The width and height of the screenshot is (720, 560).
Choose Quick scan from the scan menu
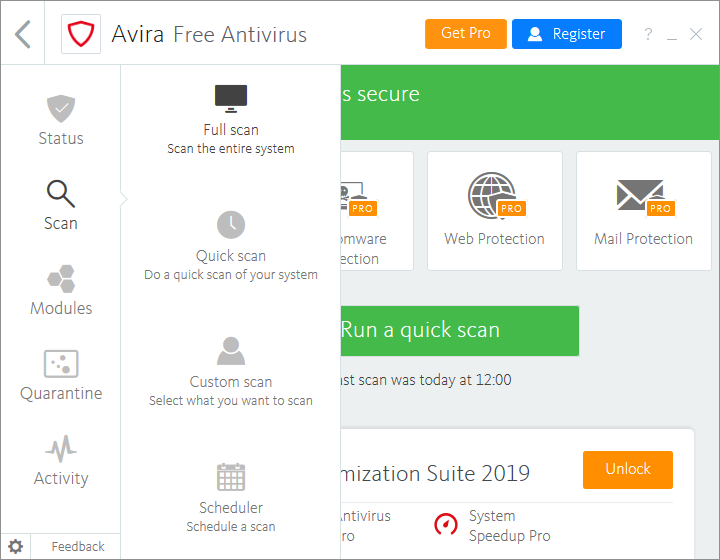coord(231,246)
